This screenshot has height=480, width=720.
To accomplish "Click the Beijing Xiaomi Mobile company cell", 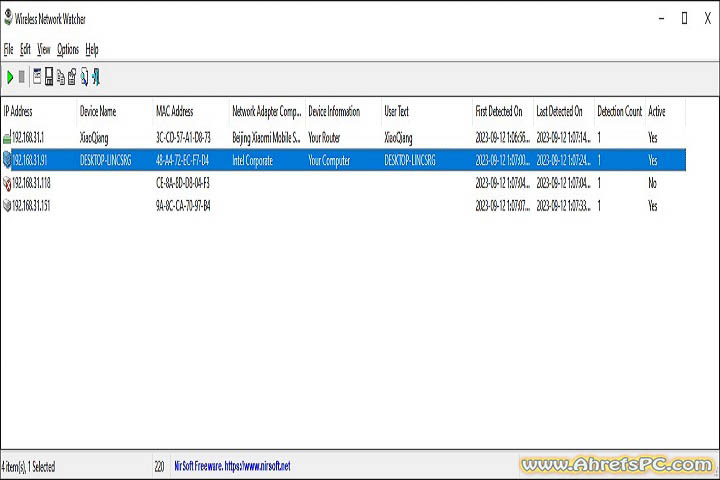I will 266,137.
